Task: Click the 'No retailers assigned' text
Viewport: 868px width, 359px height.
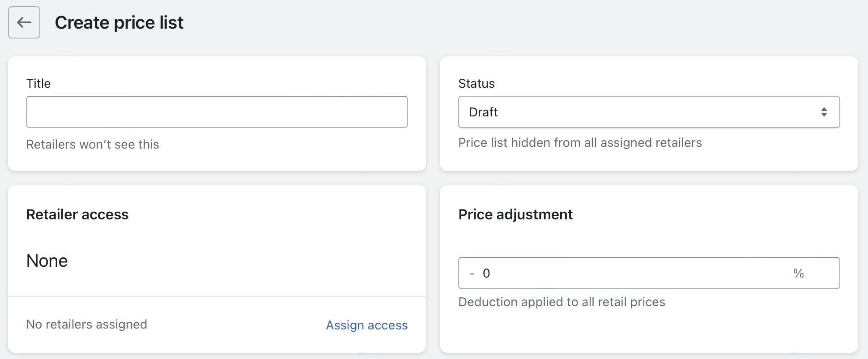Action: pos(87,324)
